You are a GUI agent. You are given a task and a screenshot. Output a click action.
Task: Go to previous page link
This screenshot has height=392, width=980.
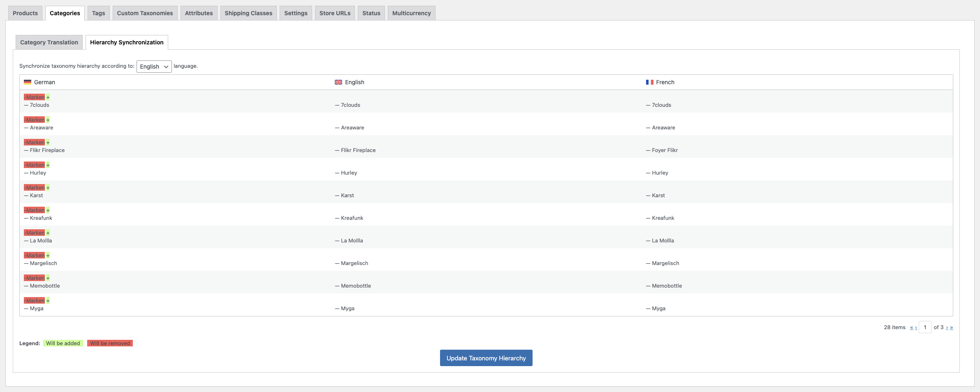coord(916,327)
